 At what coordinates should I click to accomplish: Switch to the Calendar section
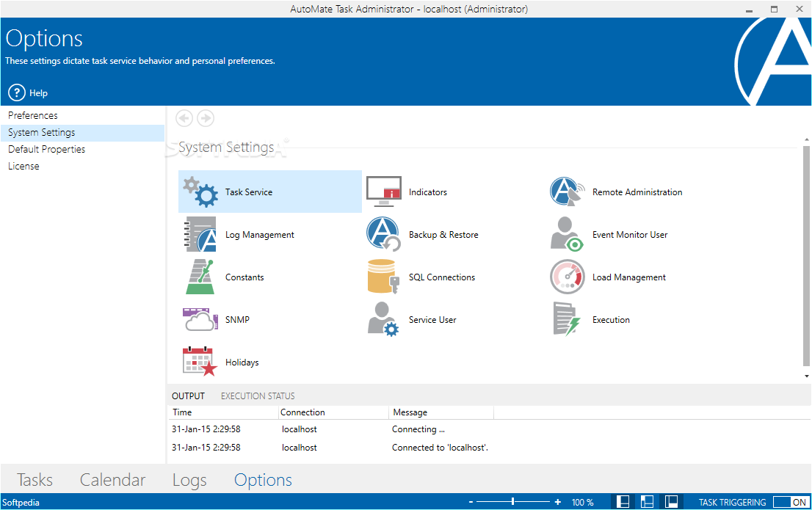(x=112, y=479)
